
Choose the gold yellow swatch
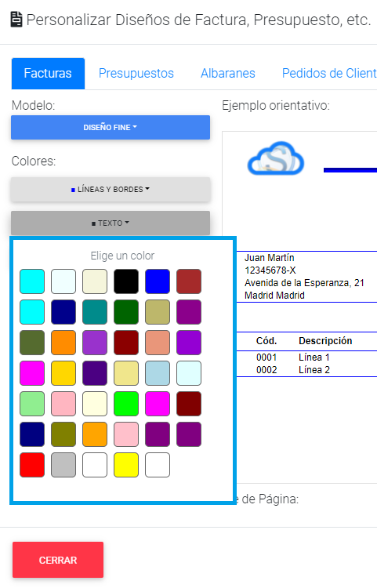point(63,373)
